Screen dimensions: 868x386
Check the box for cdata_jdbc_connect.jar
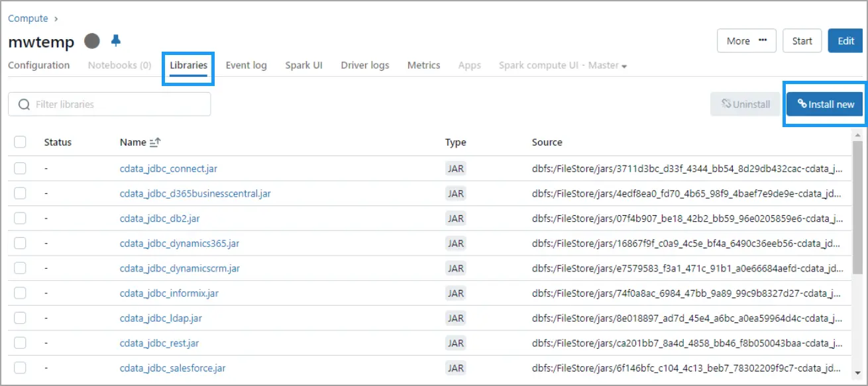20,169
